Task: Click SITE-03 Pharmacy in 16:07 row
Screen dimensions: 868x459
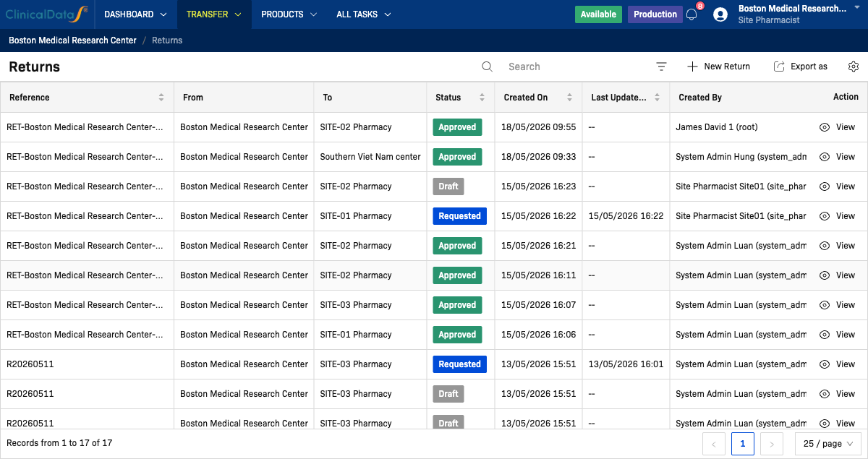Action: (x=356, y=305)
